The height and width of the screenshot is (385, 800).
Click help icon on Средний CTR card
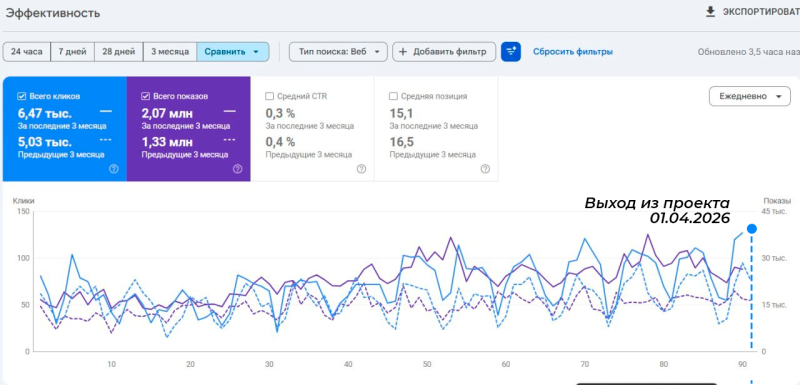[x=361, y=169]
